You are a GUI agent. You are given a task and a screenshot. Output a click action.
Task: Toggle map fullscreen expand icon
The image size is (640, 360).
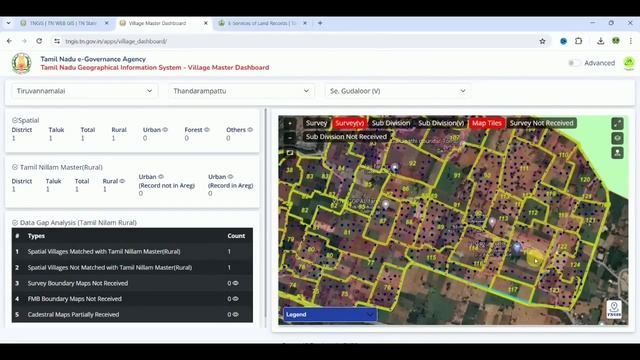point(617,123)
